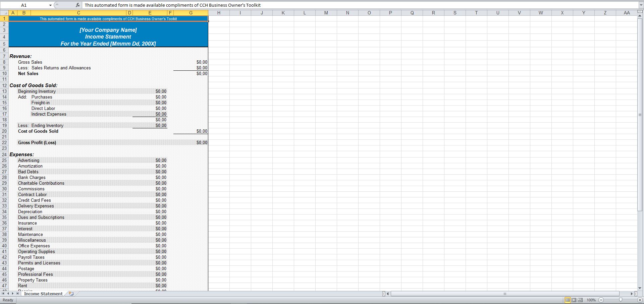This screenshot has width=644, height=304.
Task: Click the scroll-to-last-sheet navigation icon
Action: [17, 294]
